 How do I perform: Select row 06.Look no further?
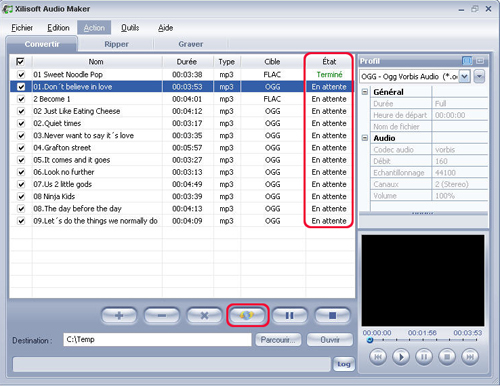(x=182, y=172)
